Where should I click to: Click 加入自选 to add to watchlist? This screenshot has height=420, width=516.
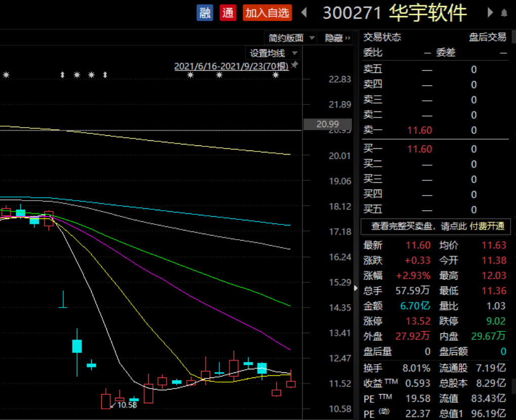tap(267, 13)
